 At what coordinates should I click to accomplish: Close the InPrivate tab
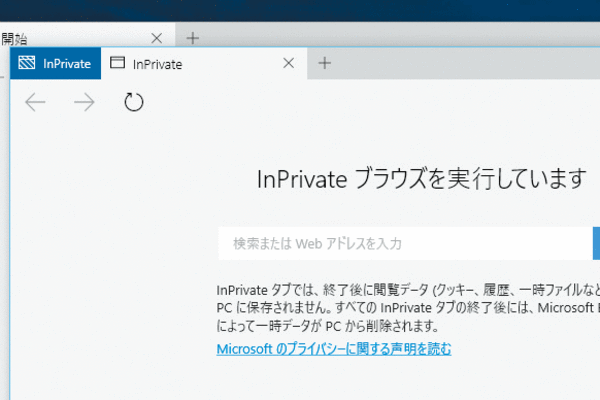tap(289, 63)
